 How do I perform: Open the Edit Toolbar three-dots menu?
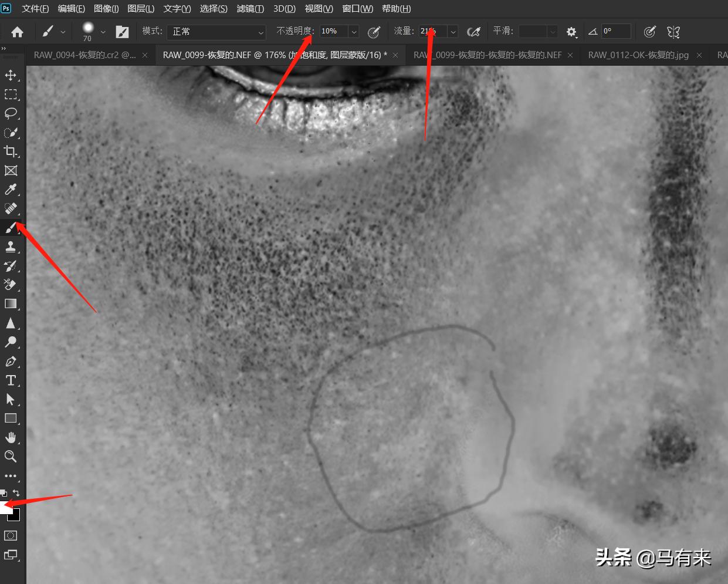pyautogui.click(x=11, y=476)
